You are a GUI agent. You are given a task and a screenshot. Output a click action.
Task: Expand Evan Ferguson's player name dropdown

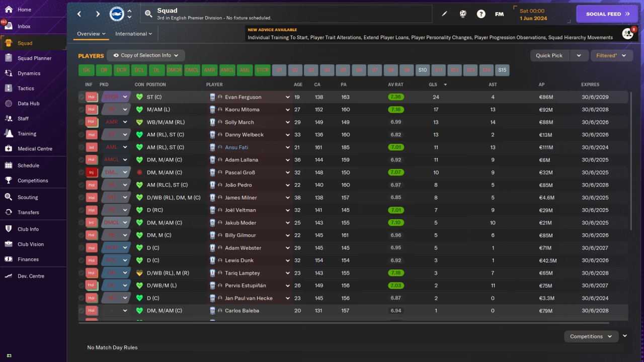tap(288, 97)
